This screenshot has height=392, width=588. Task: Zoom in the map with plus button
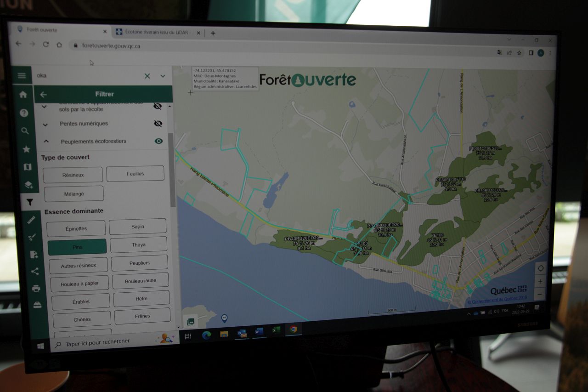click(540, 281)
